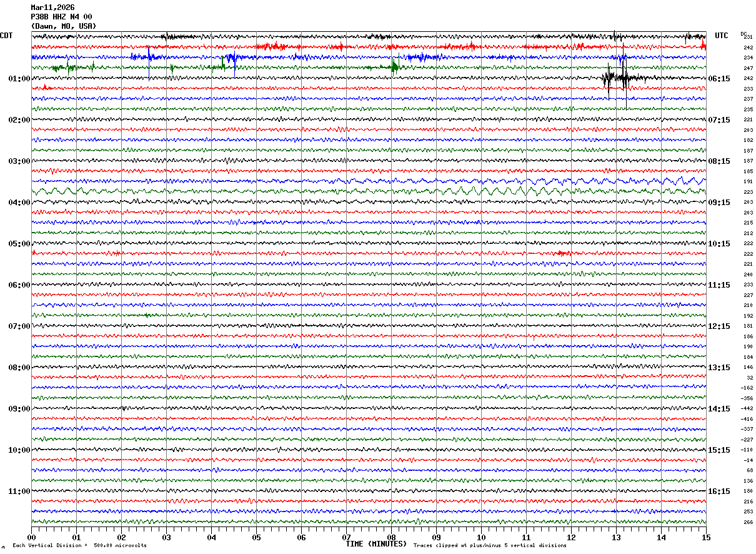756x554 pixels.
Task: Click the "10:00" CDT hour label
Action: [19, 450]
